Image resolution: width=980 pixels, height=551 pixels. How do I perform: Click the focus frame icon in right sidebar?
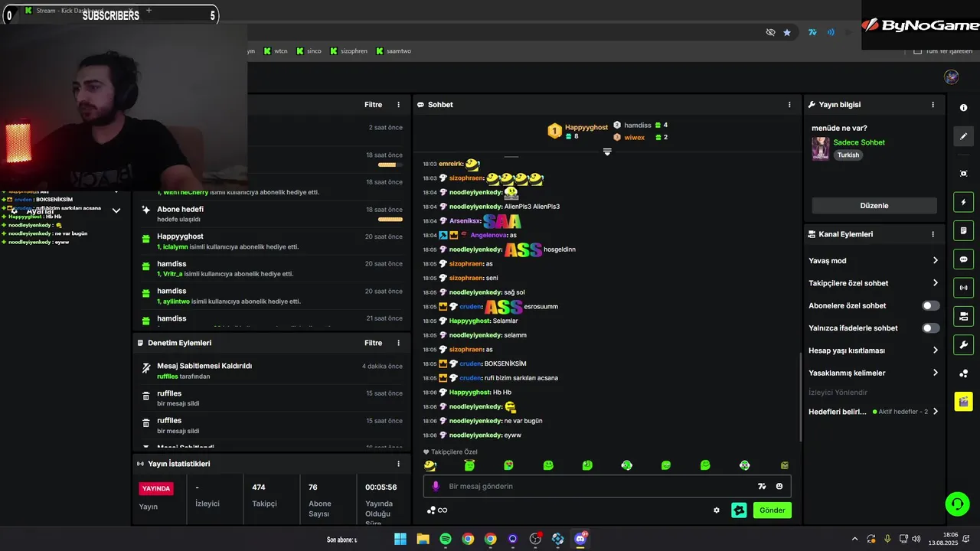(963, 174)
